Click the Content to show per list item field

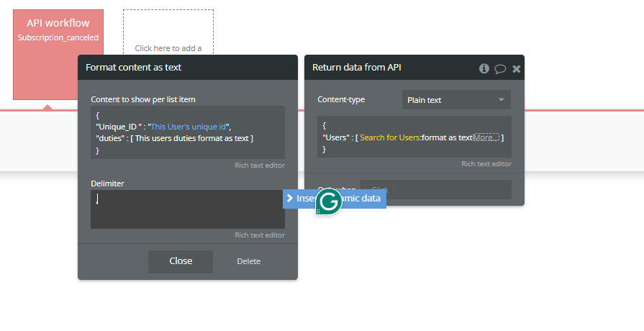(187, 132)
